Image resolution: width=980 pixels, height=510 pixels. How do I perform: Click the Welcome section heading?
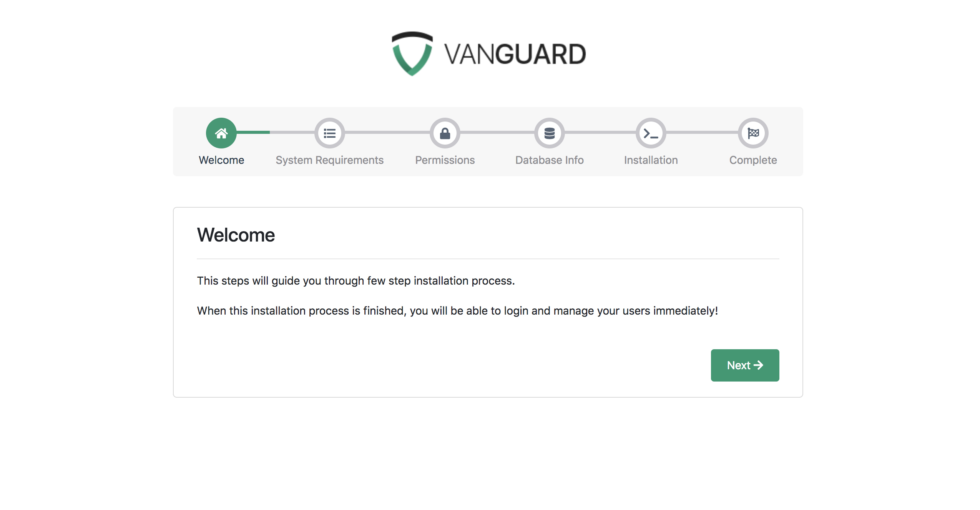click(x=235, y=235)
